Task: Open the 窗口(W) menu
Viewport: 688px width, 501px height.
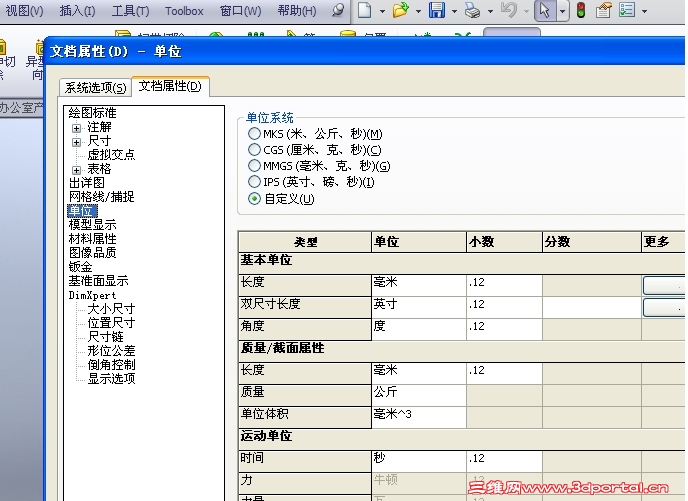Action: tap(240, 11)
